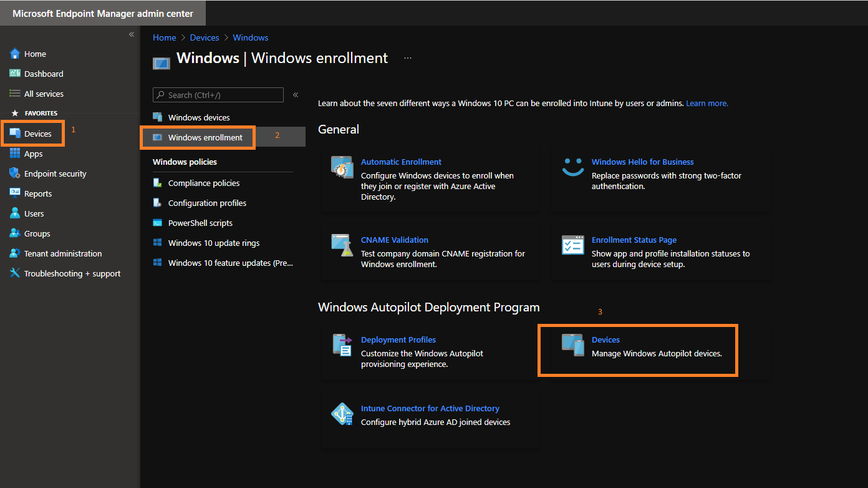Click the CNAME Validation flask icon
The height and width of the screenshot is (488, 868).
[342, 245]
